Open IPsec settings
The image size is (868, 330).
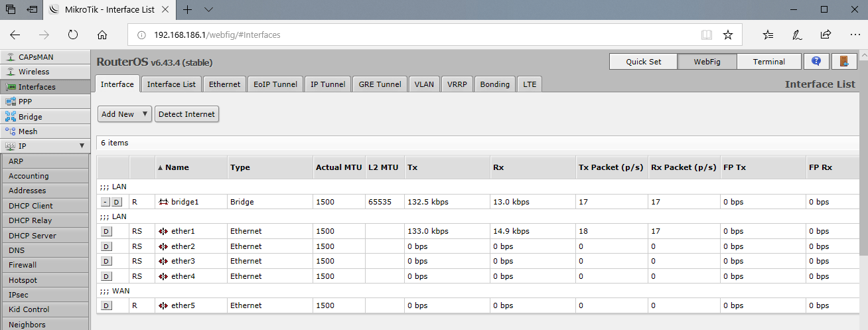[44, 295]
